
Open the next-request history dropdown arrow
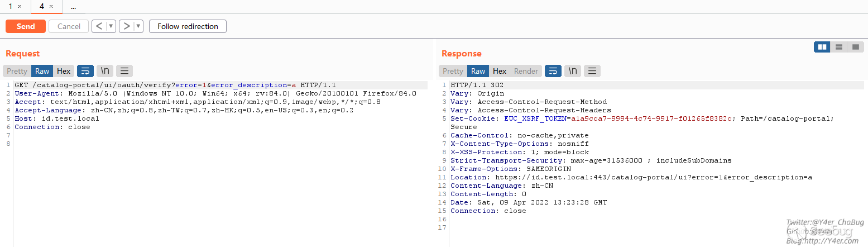click(x=138, y=26)
